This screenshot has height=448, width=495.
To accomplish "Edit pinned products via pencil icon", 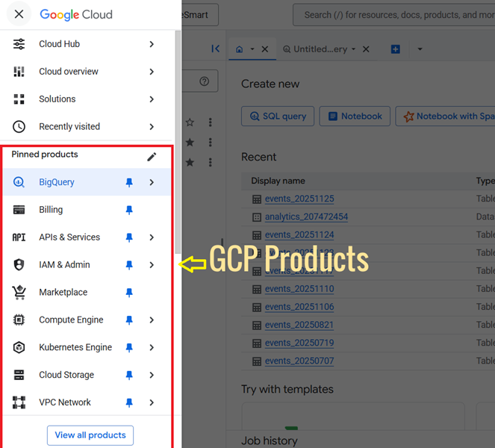I will pyautogui.click(x=152, y=157).
